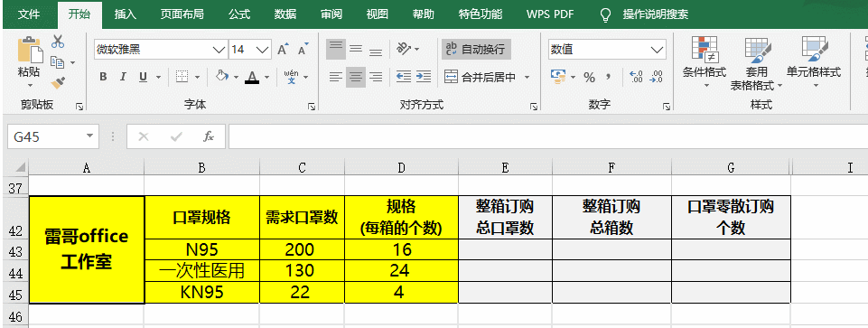
Task: Toggle bold formatting
Action: pyautogui.click(x=103, y=77)
